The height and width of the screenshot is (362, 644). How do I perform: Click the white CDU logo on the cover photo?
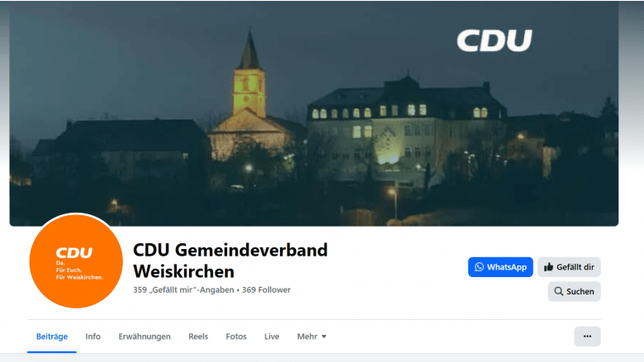point(495,40)
